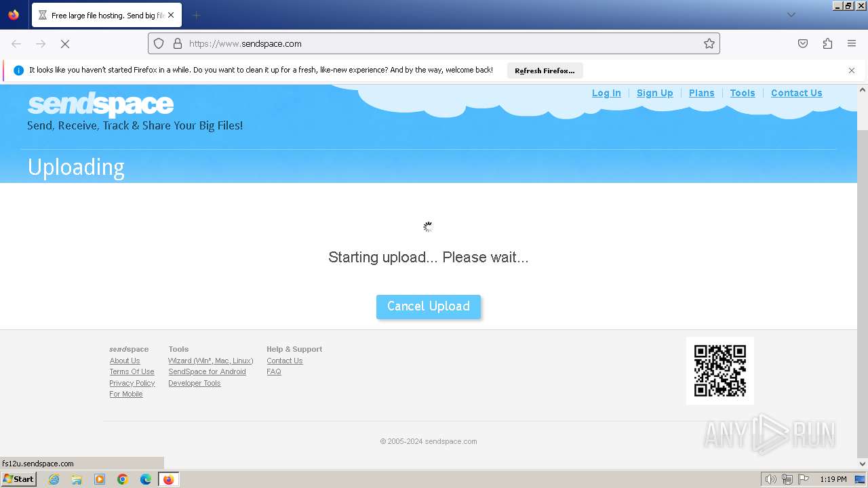Open Wizard (Win*, Mac, Linux) link
The width and height of the screenshot is (868, 488).
click(211, 361)
